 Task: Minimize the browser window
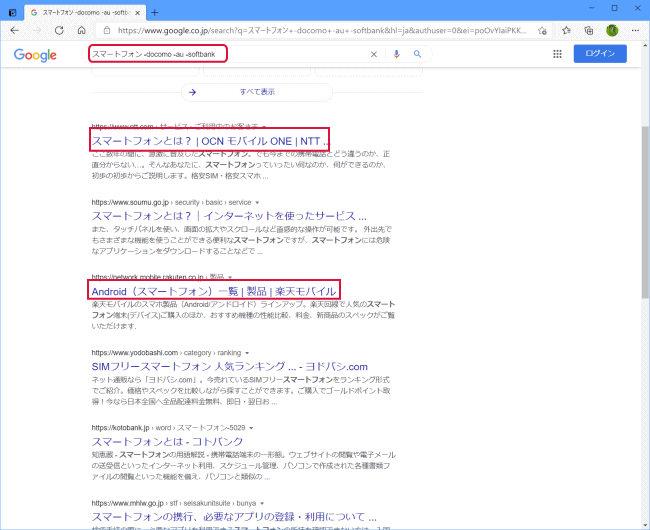coord(592,8)
